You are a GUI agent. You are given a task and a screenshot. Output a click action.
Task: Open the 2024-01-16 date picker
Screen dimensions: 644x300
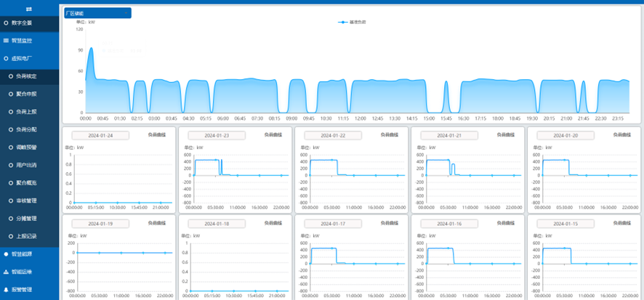click(x=449, y=224)
